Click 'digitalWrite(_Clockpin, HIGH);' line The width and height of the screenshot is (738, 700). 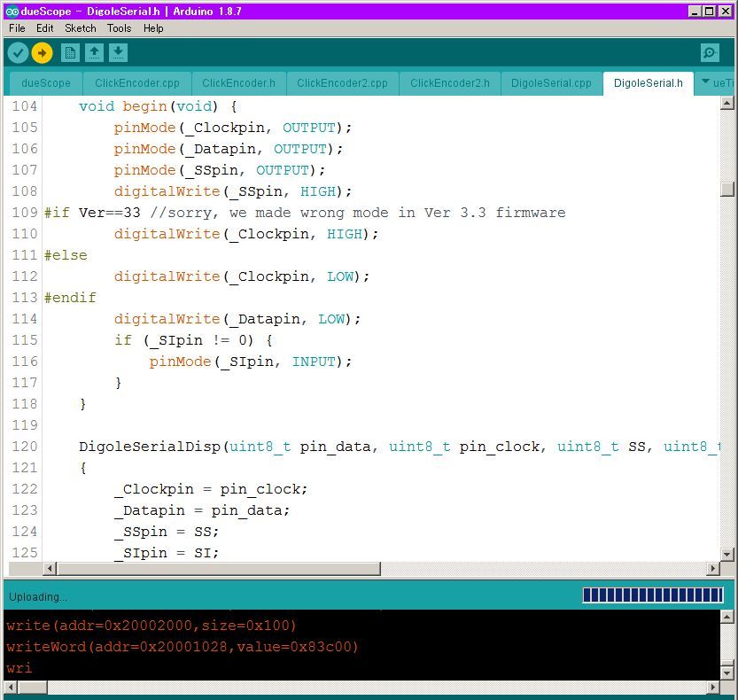[x=245, y=234]
